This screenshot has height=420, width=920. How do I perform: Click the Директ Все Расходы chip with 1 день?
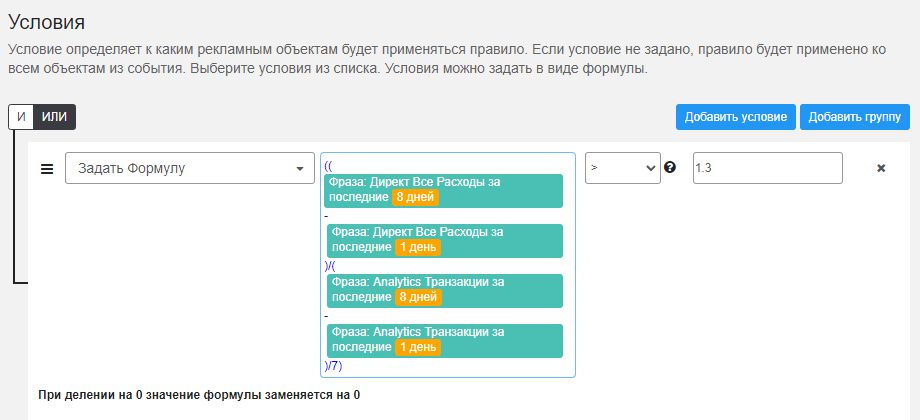coord(445,241)
